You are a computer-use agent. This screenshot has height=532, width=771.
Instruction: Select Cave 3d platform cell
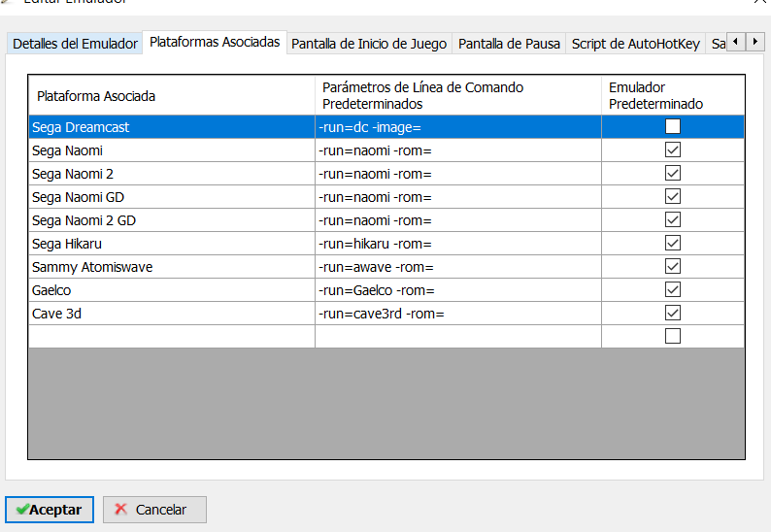click(x=172, y=314)
